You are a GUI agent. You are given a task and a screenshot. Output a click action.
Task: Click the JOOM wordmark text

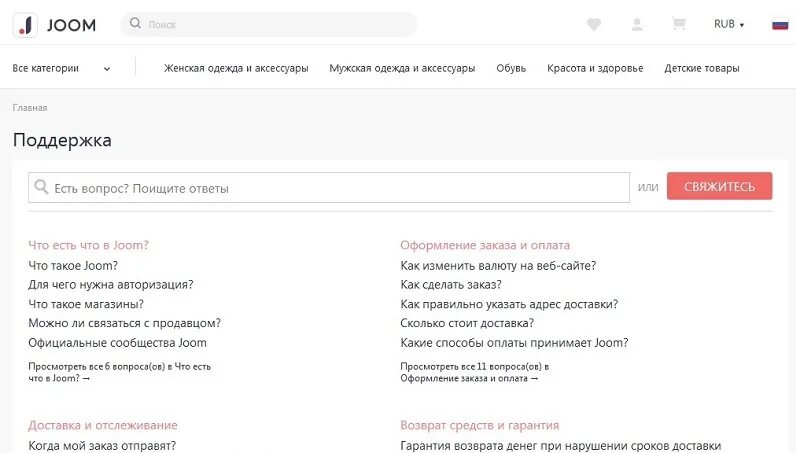tap(71, 25)
